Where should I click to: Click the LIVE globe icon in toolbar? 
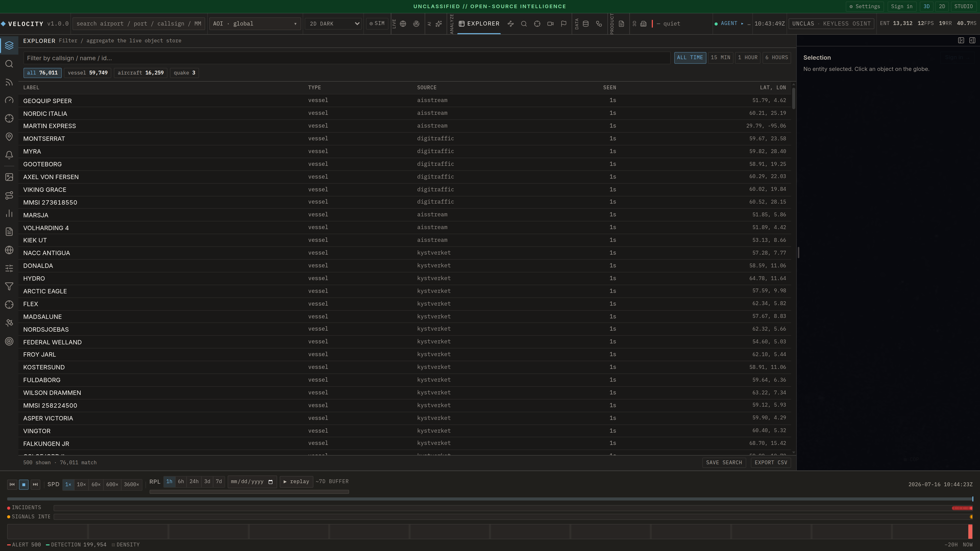403,23
